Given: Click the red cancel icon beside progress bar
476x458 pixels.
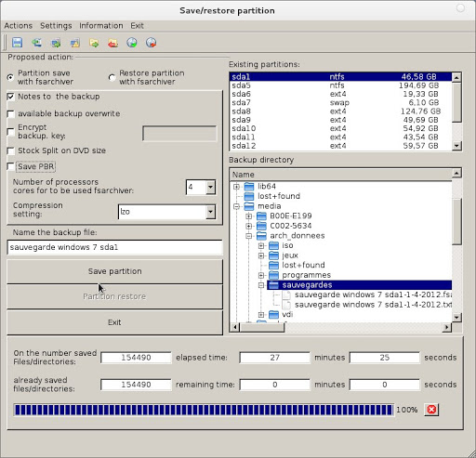Looking at the screenshot, I should click(x=431, y=410).
